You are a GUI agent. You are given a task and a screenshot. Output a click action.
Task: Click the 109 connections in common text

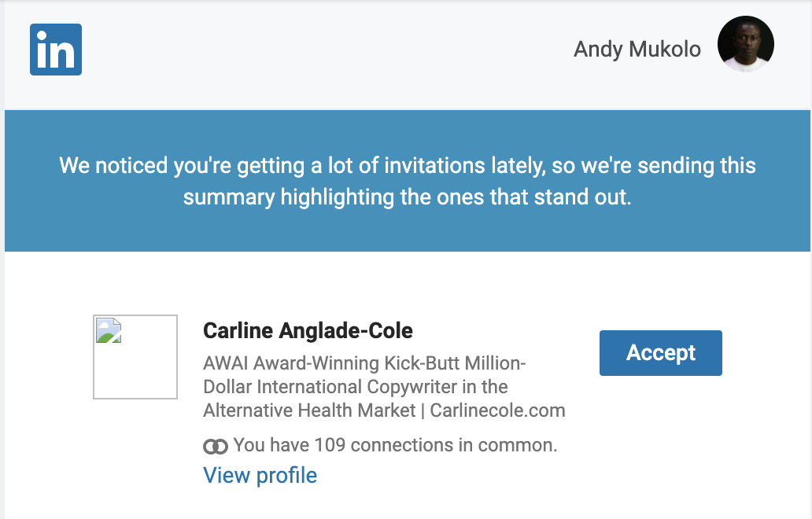[x=395, y=445]
